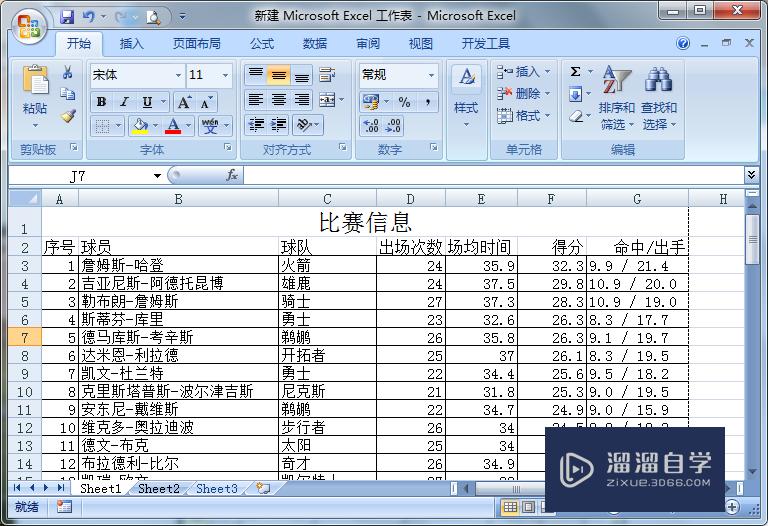Switch to the 公式 ribbon tab
The image size is (768, 526).
coord(262,44)
